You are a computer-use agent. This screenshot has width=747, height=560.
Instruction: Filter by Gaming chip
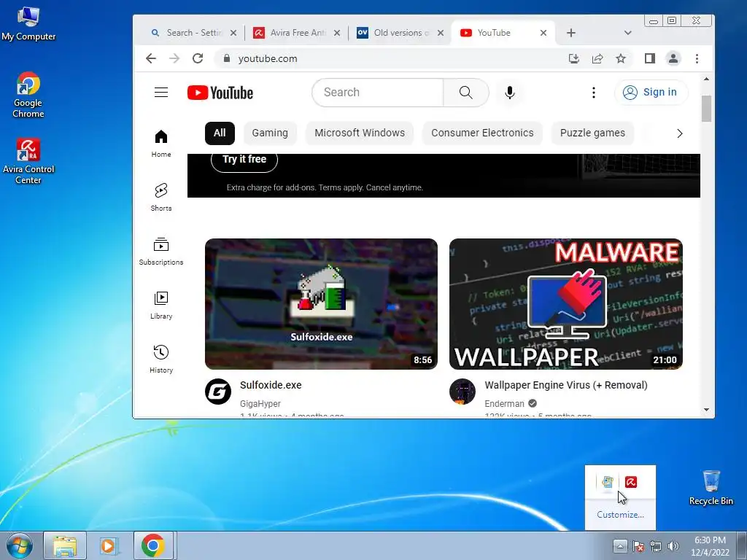coord(270,133)
